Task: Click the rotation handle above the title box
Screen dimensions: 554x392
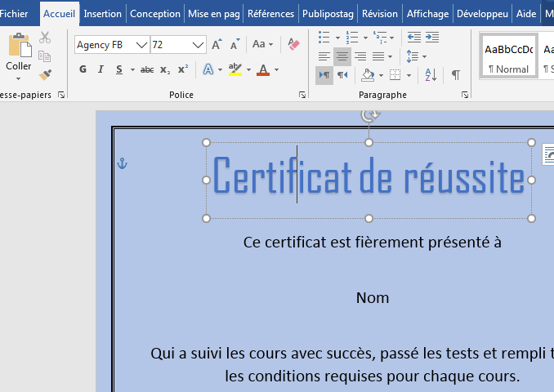Action: pos(369,116)
